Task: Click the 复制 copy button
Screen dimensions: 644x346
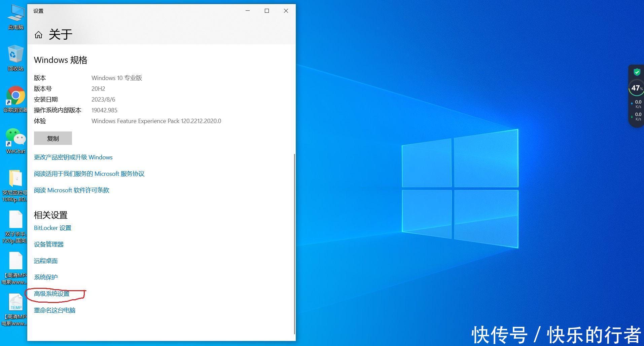Action: coord(53,138)
